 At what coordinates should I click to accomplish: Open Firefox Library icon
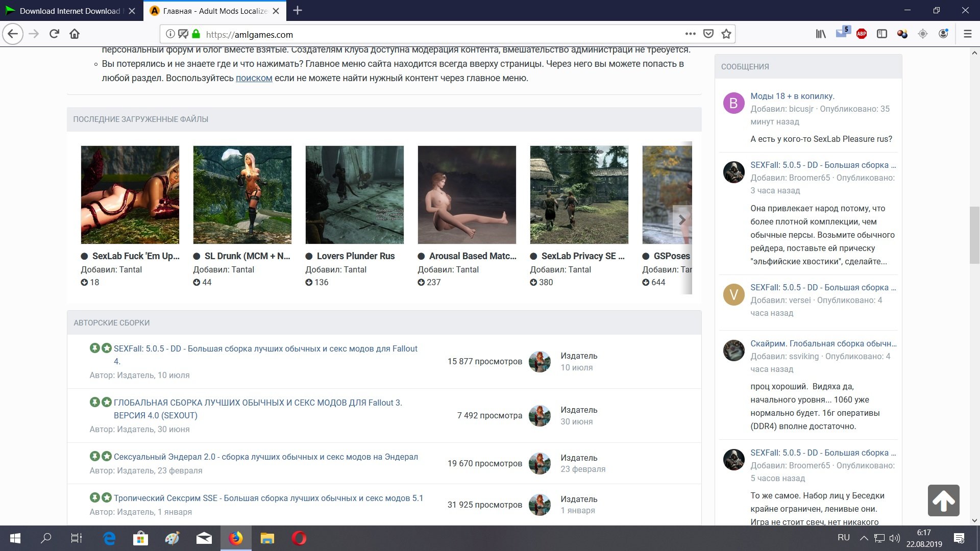[x=820, y=34]
